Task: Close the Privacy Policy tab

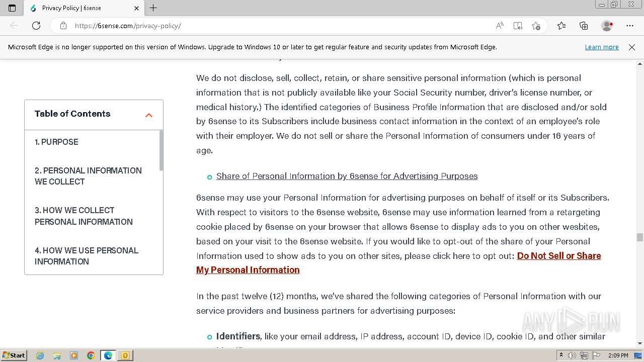Action: [x=137, y=8]
